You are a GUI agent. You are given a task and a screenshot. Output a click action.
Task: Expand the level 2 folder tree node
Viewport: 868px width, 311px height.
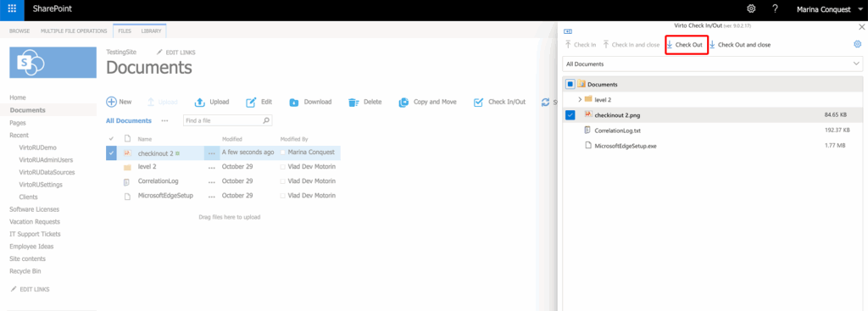[x=580, y=100]
